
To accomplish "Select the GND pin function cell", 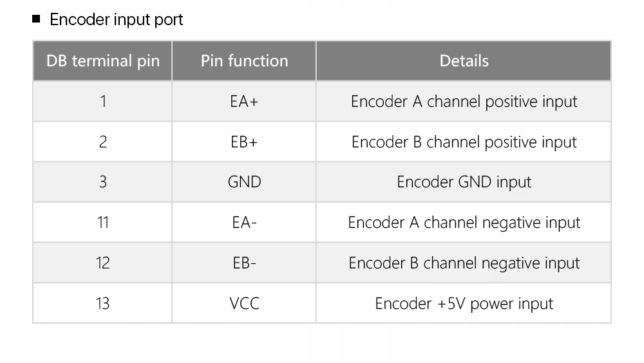I will pyautogui.click(x=244, y=182).
